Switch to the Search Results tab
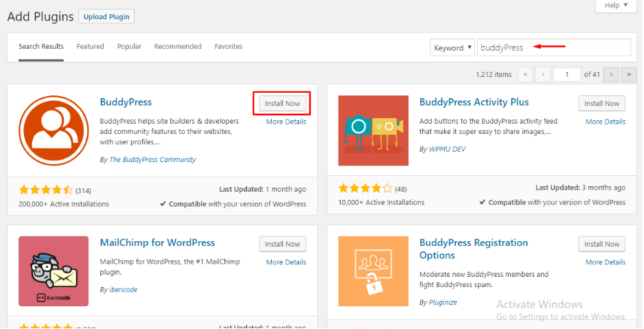This screenshot has width=644, height=329. tap(41, 47)
